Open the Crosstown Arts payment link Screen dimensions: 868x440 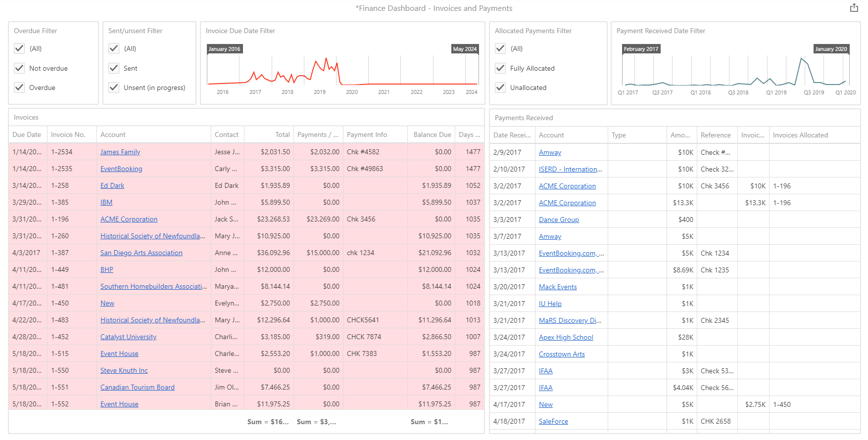pos(562,354)
